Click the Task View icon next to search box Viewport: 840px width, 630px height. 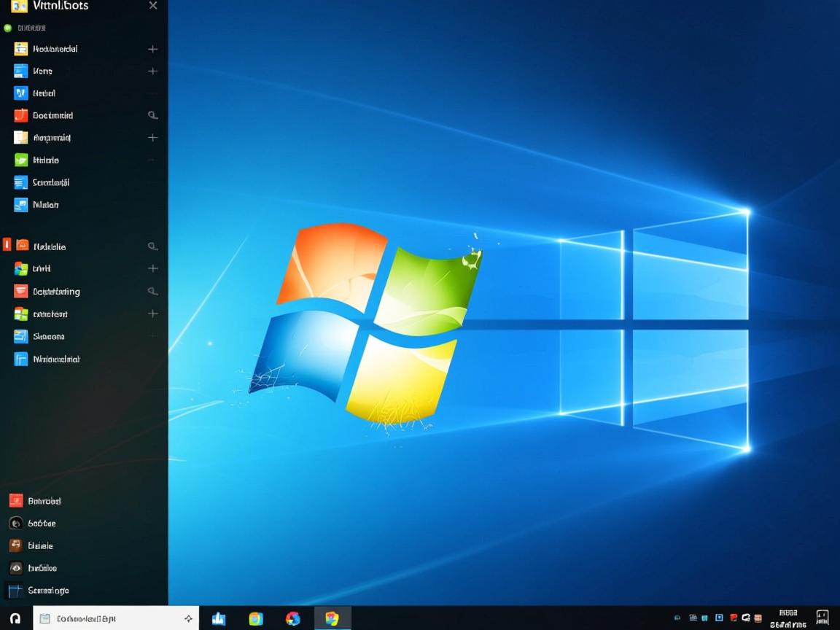coord(187,617)
